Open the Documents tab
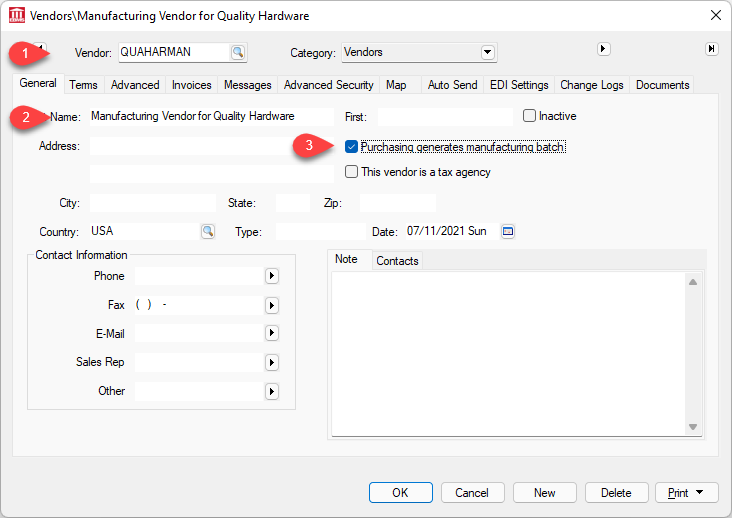The width and height of the screenshot is (732, 518). pos(662,85)
